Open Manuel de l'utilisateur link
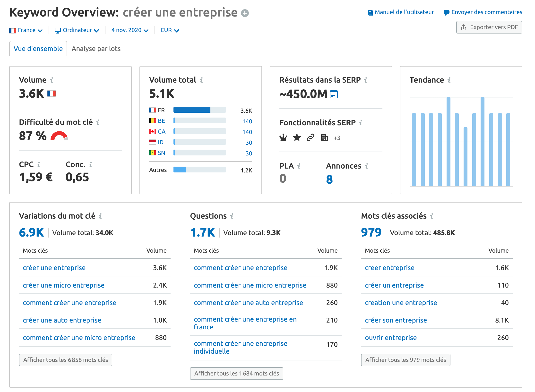The image size is (535, 392). 401,12
